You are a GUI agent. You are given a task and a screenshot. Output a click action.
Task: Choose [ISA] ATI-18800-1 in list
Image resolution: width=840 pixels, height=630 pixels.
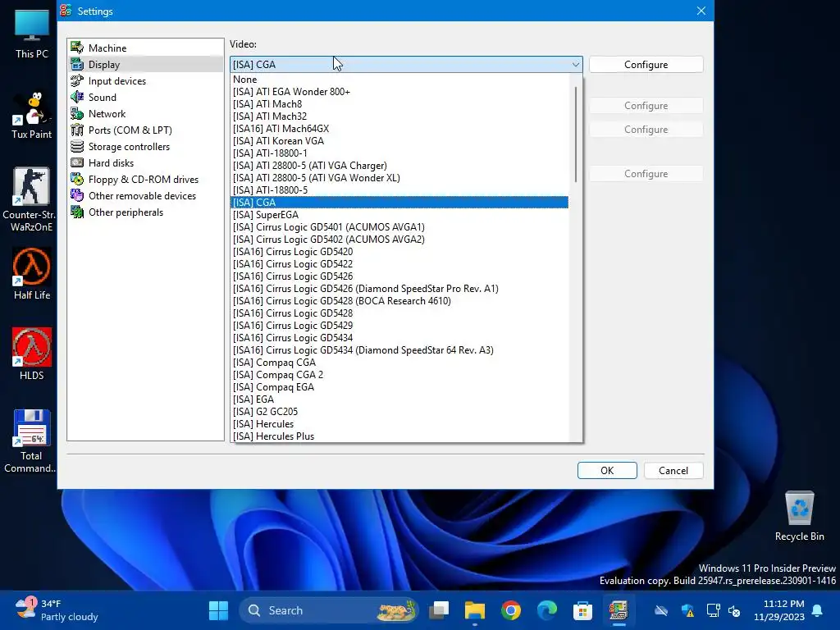pos(399,153)
